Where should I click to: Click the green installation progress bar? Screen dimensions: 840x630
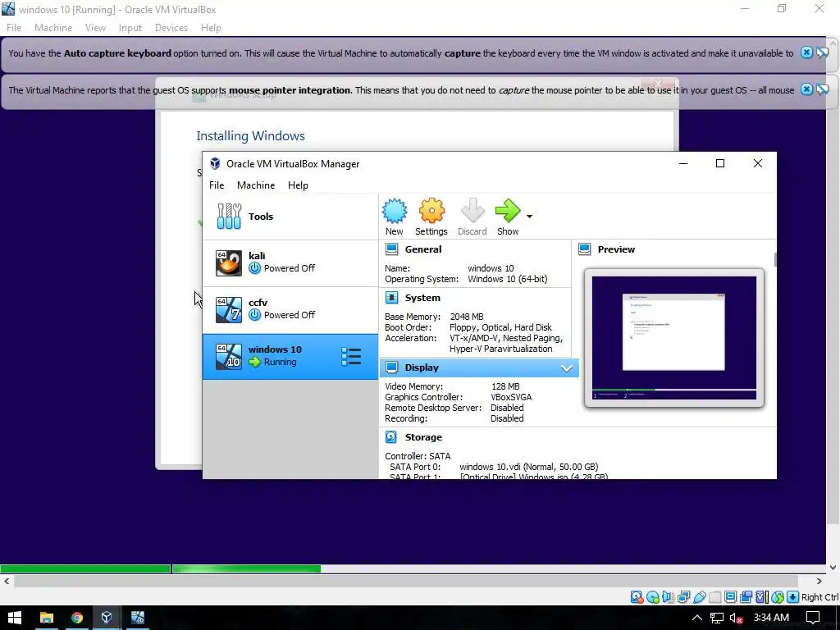160,569
